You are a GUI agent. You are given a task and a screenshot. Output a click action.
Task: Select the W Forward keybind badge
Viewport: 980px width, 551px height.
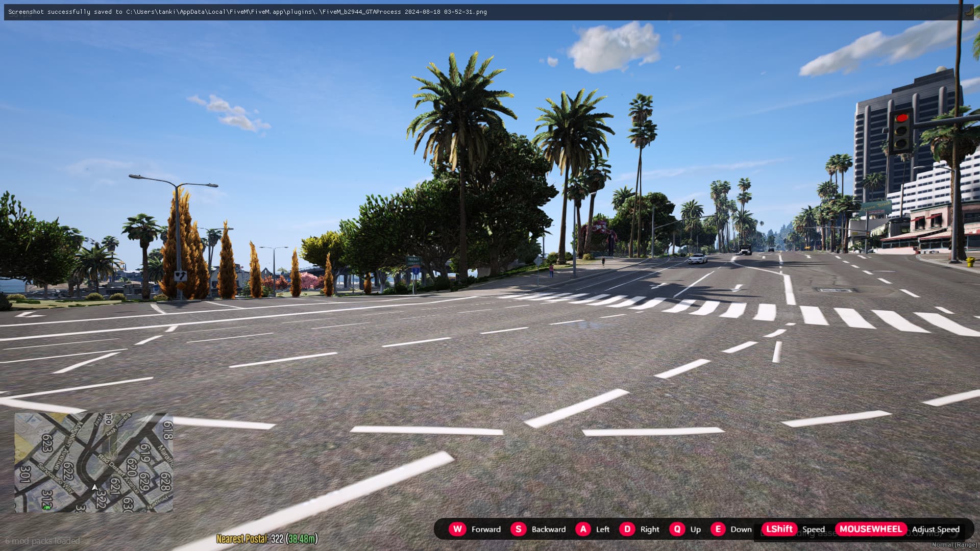(458, 530)
